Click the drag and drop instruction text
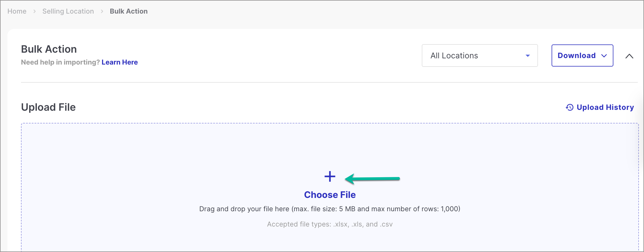The height and width of the screenshot is (252, 644). tap(330, 209)
